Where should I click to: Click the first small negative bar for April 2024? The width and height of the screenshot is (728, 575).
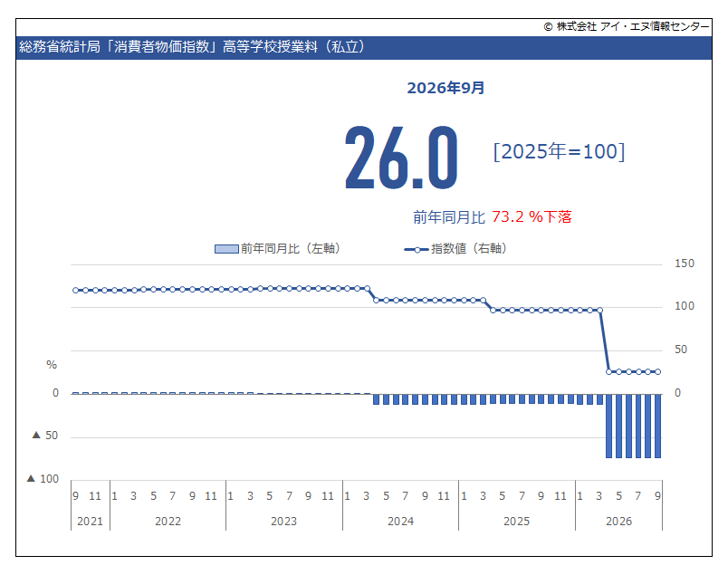(376, 399)
